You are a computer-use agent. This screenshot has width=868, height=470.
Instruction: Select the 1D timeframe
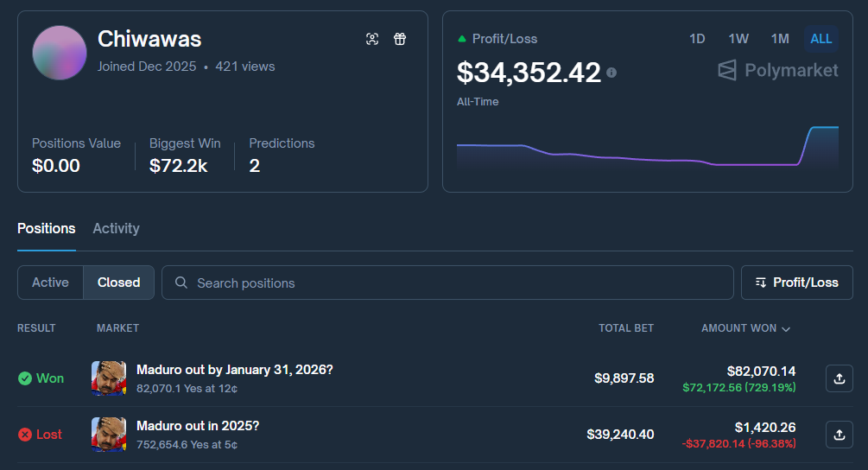pyautogui.click(x=697, y=39)
